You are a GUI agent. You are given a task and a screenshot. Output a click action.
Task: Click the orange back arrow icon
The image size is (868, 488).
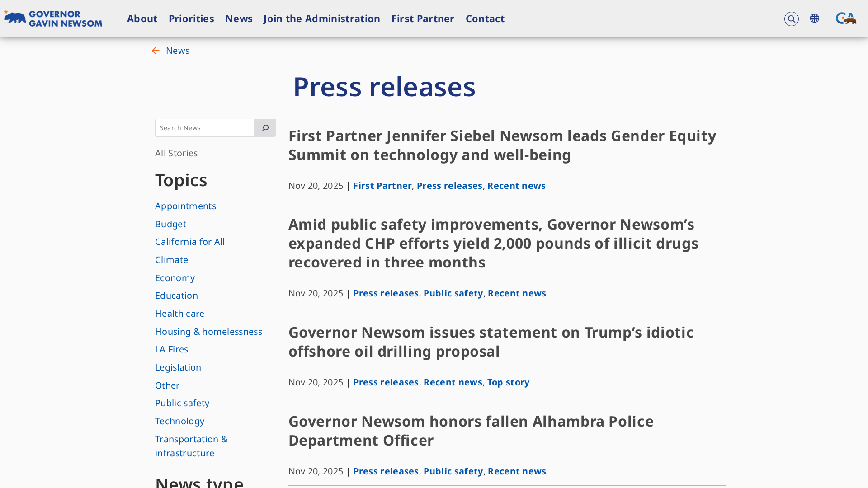click(x=156, y=51)
